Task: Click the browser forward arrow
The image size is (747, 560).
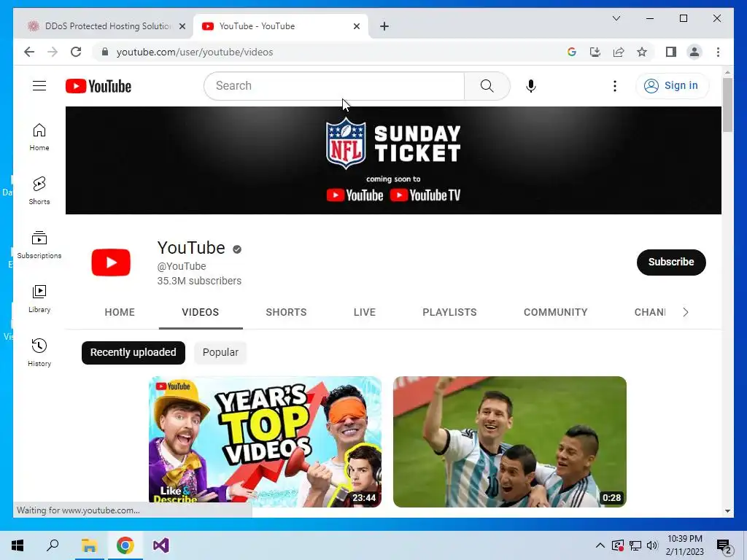Action: [53, 52]
